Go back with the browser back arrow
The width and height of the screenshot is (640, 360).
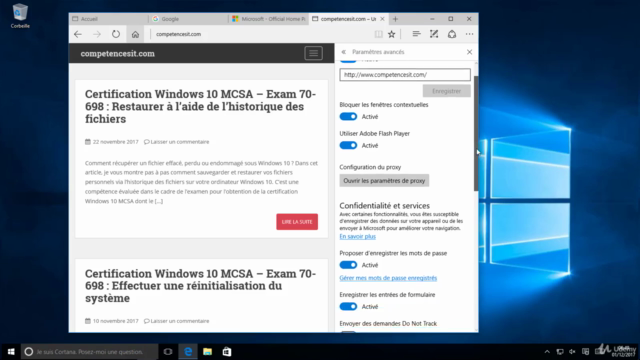(78, 34)
